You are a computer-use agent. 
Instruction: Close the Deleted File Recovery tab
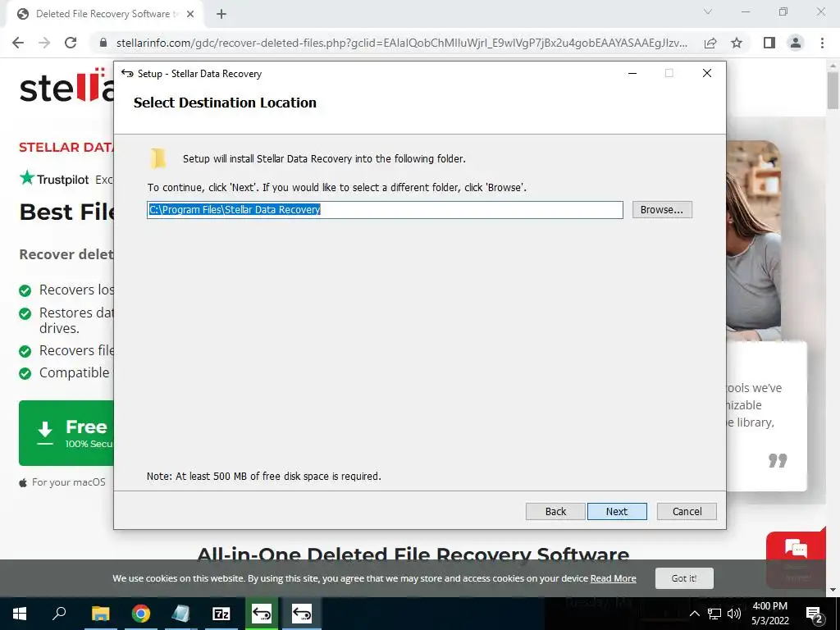(190, 14)
